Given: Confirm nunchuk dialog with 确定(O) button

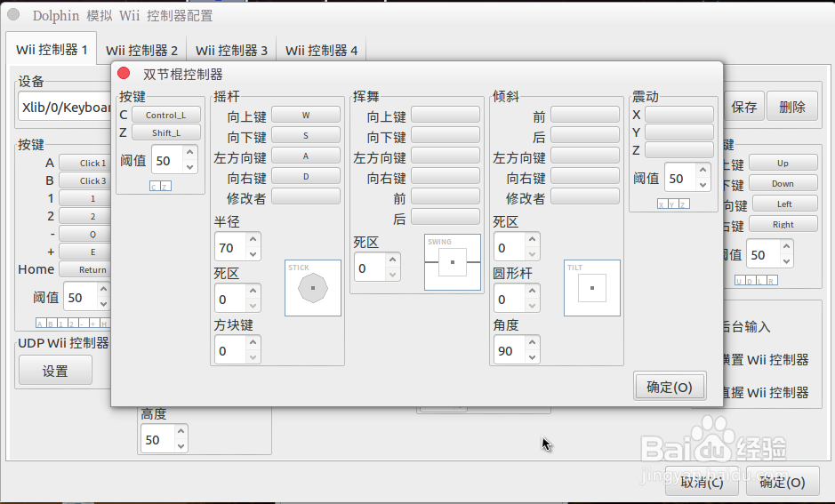Looking at the screenshot, I should point(670,387).
